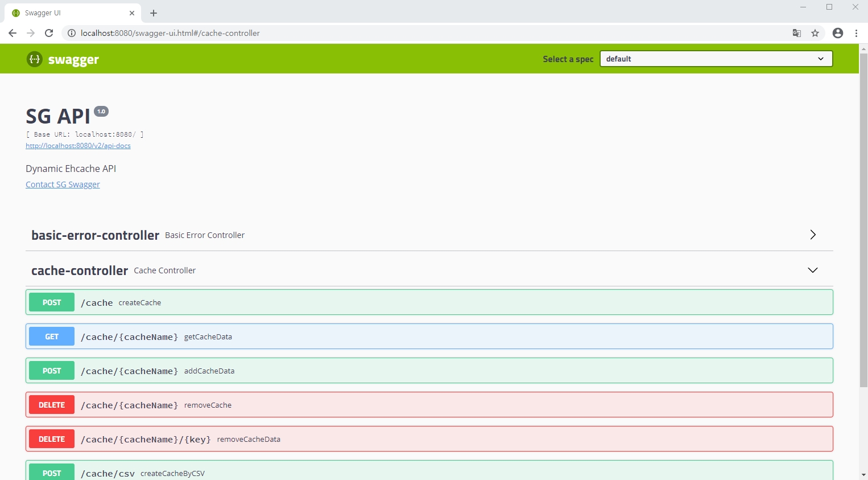View site information icon in address bar
The height and width of the screenshot is (480, 868).
(x=72, y=33)
